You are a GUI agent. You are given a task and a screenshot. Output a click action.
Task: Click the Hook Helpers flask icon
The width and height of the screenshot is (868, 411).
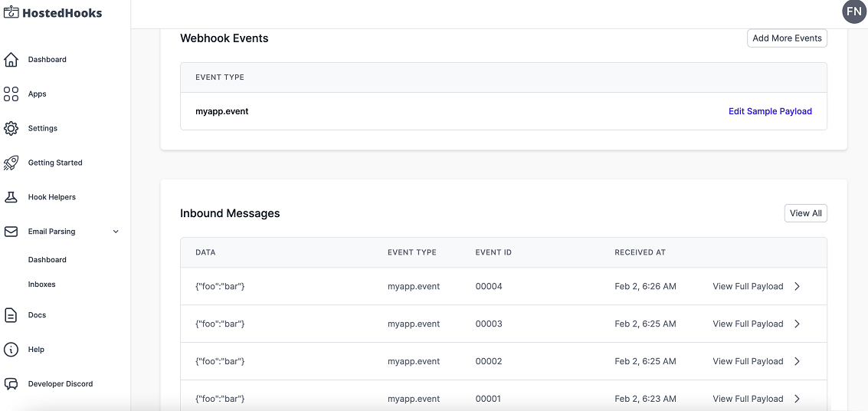[11, 196]
